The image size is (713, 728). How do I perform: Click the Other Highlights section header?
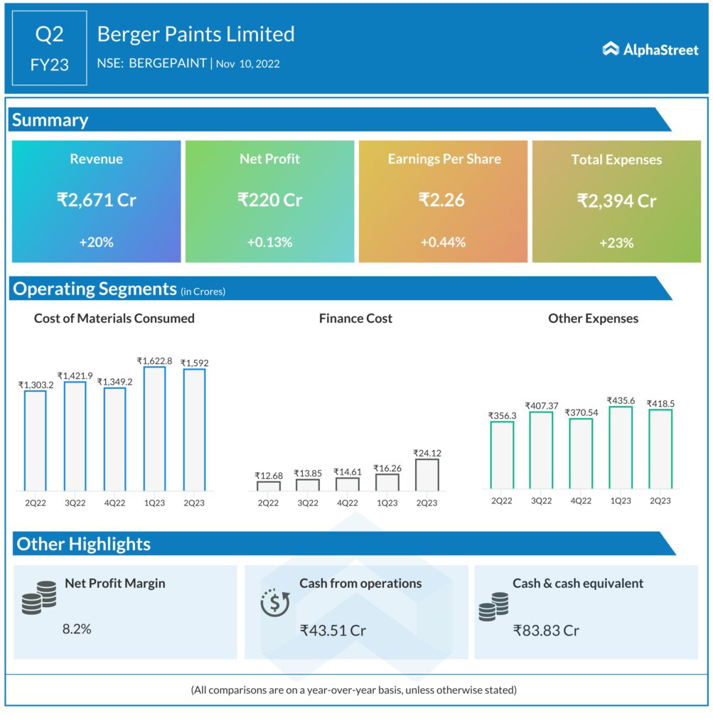pyautogui.click(x=83, y=544)
